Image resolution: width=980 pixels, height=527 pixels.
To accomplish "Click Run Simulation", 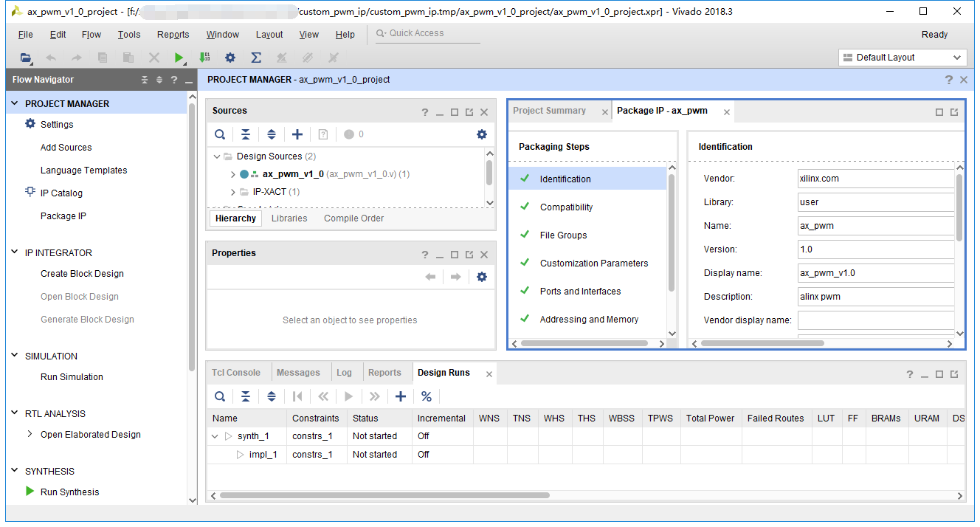I will 72,377.
